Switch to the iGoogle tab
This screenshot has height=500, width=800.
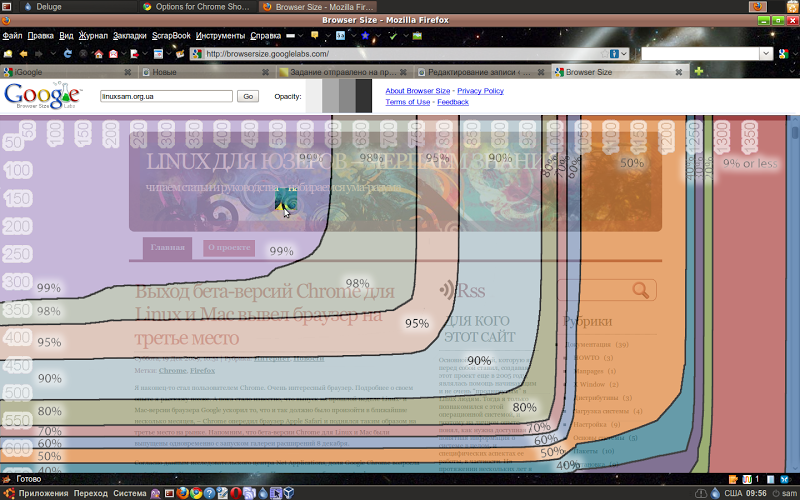69,72
